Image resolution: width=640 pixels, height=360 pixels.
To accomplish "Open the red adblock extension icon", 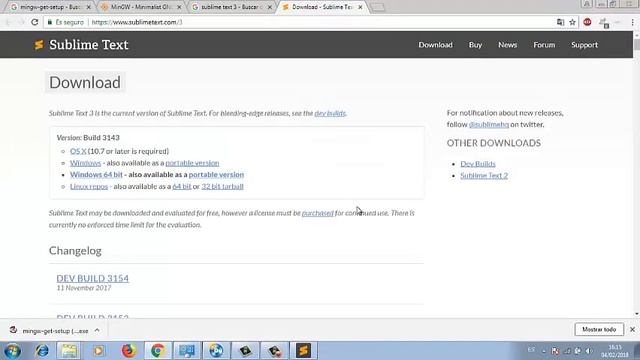I will [587, 22].
